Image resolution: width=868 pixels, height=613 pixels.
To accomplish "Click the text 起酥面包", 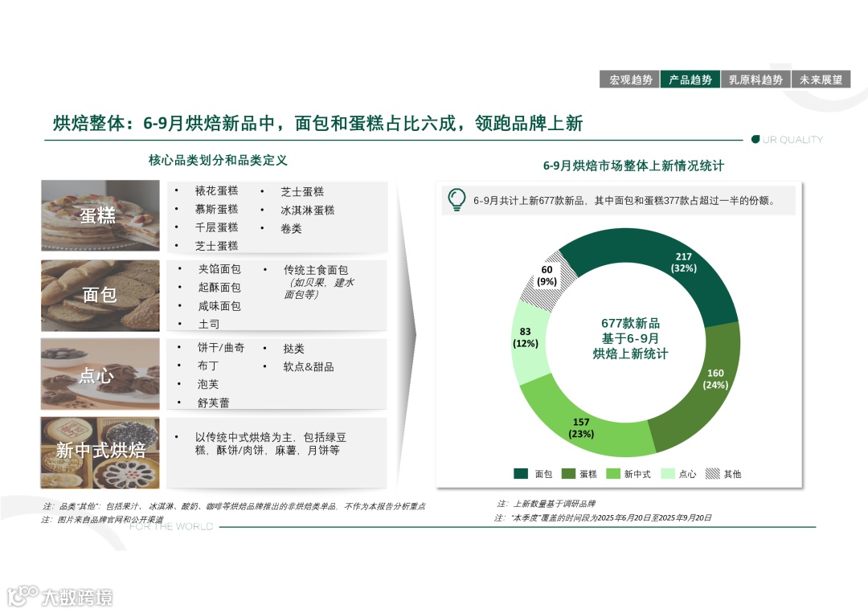I will click(219, 288).
